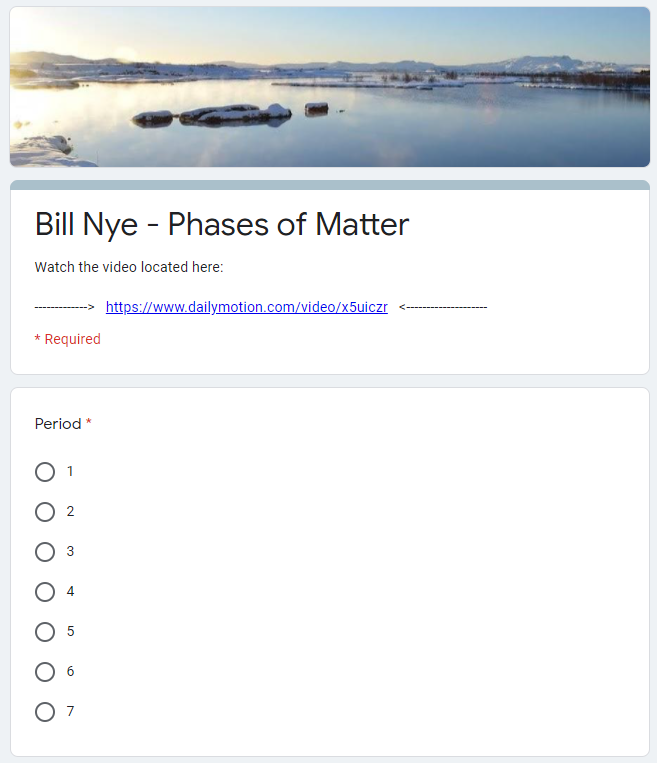Click the form title 'Bill Nye - Phases of Matter'
Viewport: 657px width, 763px height.
pos(222,224)
